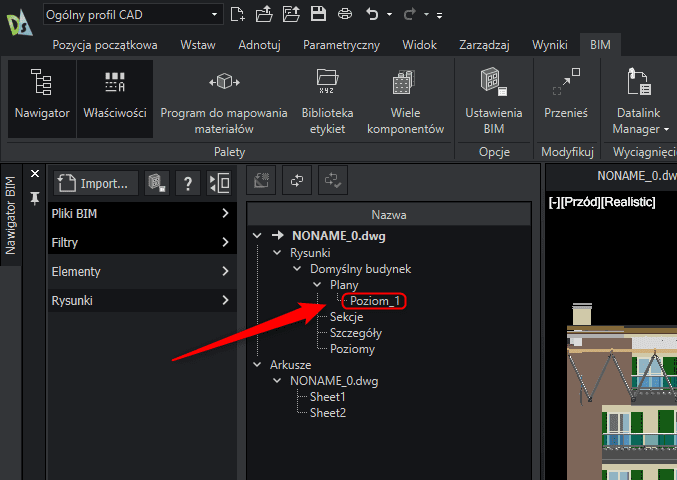This screenshot has width=677, height=480.
Task: Open the second folder-with-arrow icon in quick toolbar
Action: (x=291, y=14)
